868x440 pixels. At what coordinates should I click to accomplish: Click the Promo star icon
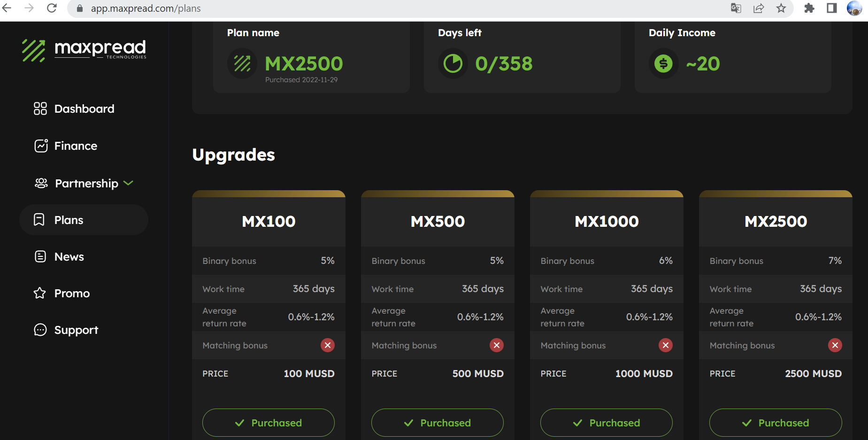[40, 293]
